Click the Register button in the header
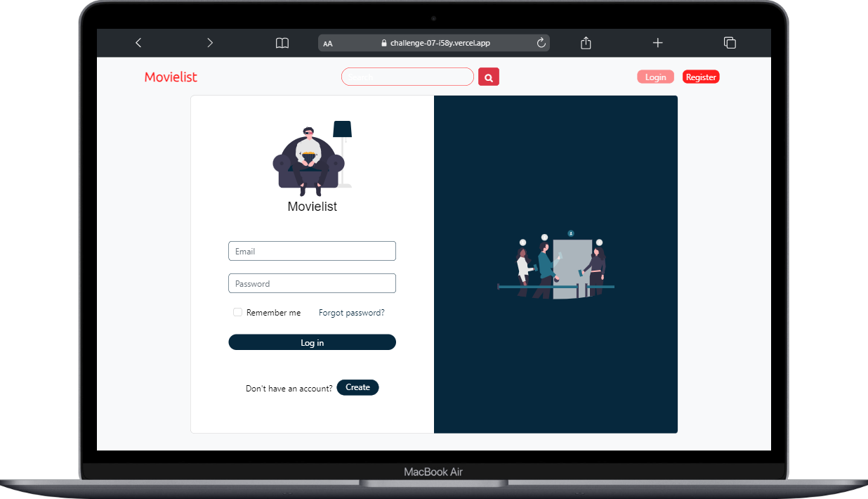868x499 pixels. click(701, 77)
